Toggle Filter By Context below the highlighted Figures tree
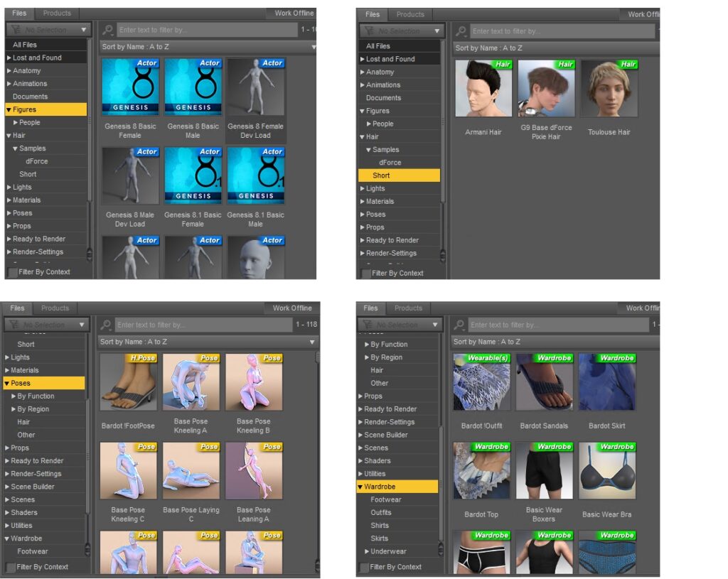 13,272
